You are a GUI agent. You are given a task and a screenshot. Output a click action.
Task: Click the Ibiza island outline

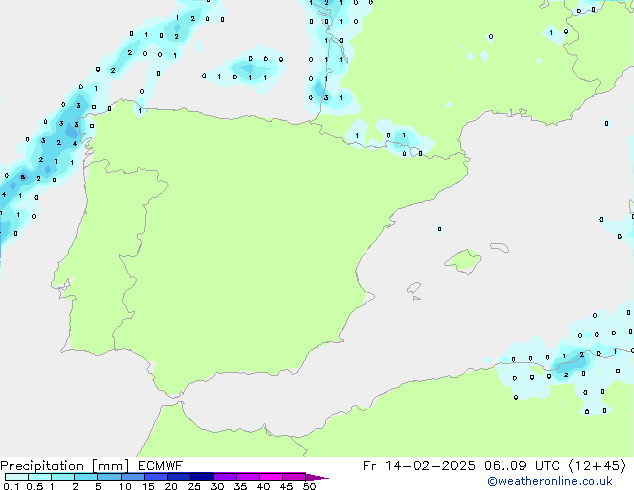click(414, 288)
